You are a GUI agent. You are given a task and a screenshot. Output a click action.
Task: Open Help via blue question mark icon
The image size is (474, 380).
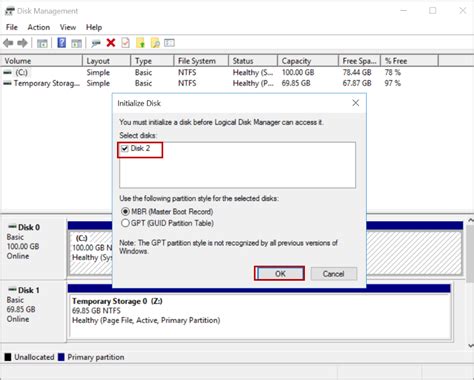pos(61,43)
